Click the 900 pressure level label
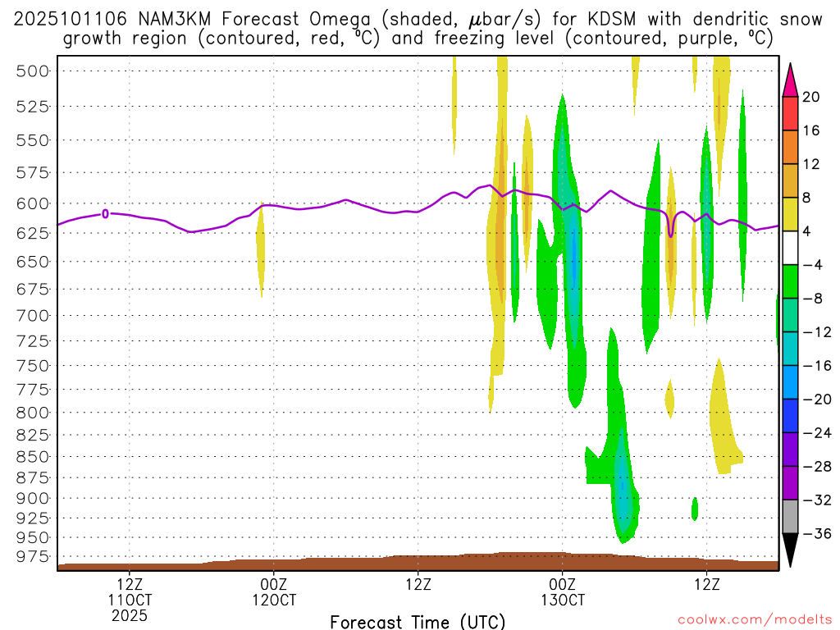The image size is (840, 630). click(x=33, y=499)
